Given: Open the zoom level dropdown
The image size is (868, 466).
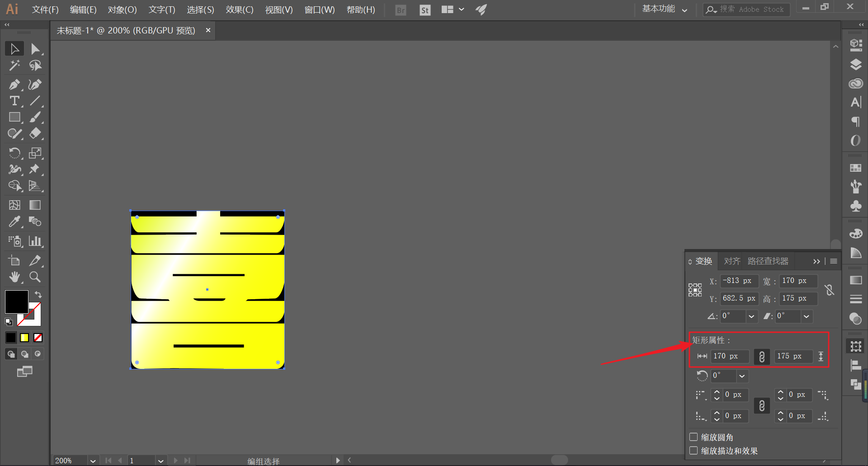Looking at the screenshot, I should (x=93, y=461).
